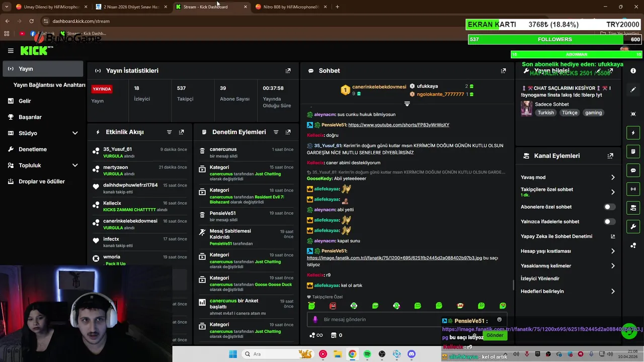Open filter options for Etkinlik Akışı
Screen dimensions: 644x362
click(169, 132)
